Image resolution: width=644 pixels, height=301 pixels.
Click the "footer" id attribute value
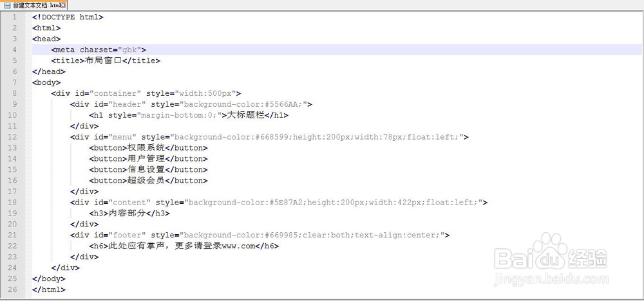(128, 235)
